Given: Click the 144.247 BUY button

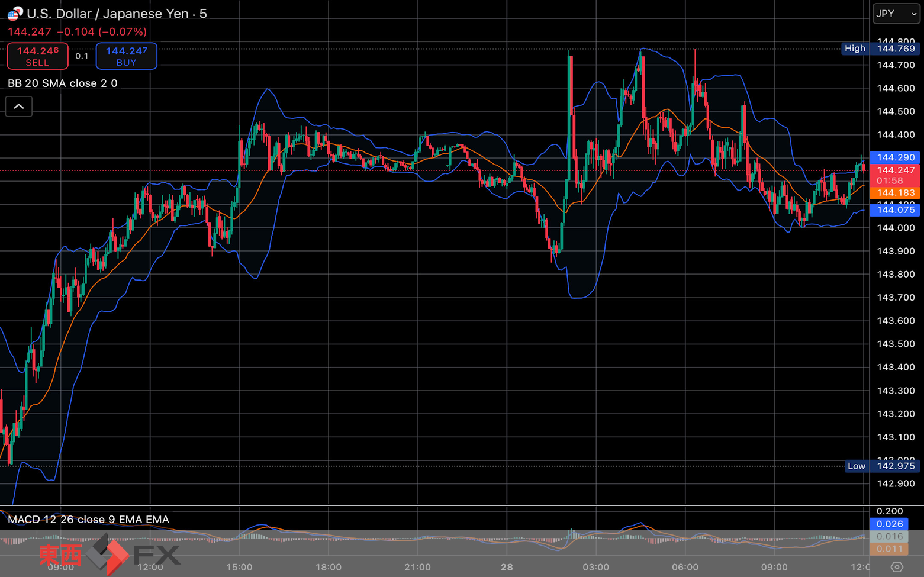Looking at the screenshot, I should click(x=127, y=56).
